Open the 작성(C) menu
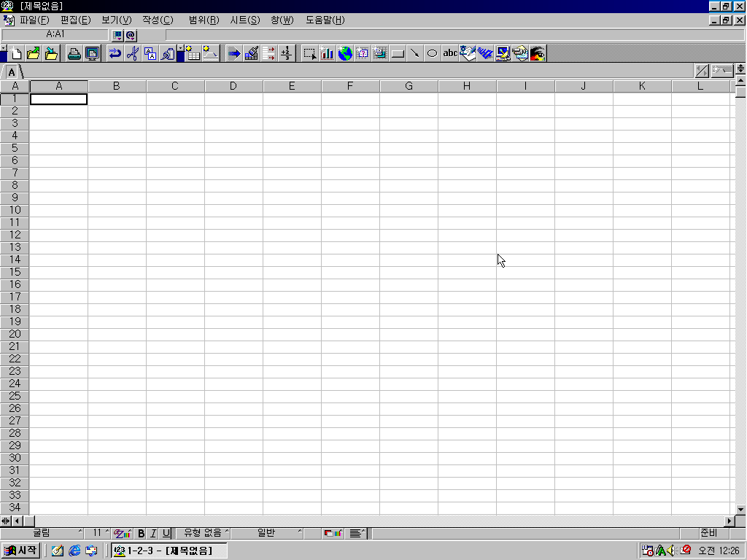The image size is (747, 560). click(x=158, y=20)
